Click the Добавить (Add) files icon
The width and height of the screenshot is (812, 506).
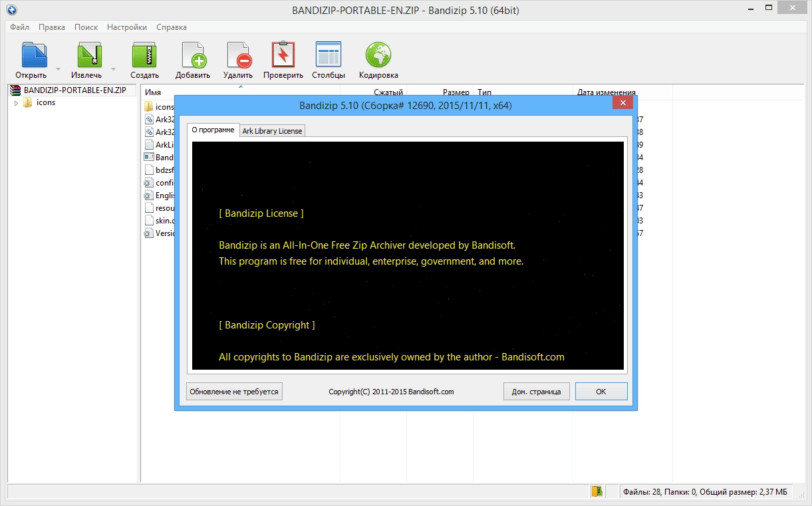pos(194,55)
